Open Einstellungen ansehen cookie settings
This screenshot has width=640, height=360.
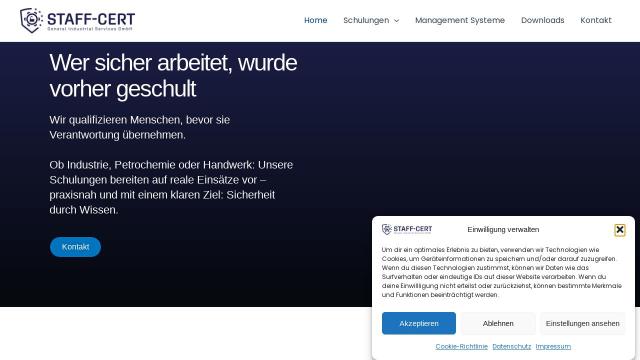click(x=582, y=323)
